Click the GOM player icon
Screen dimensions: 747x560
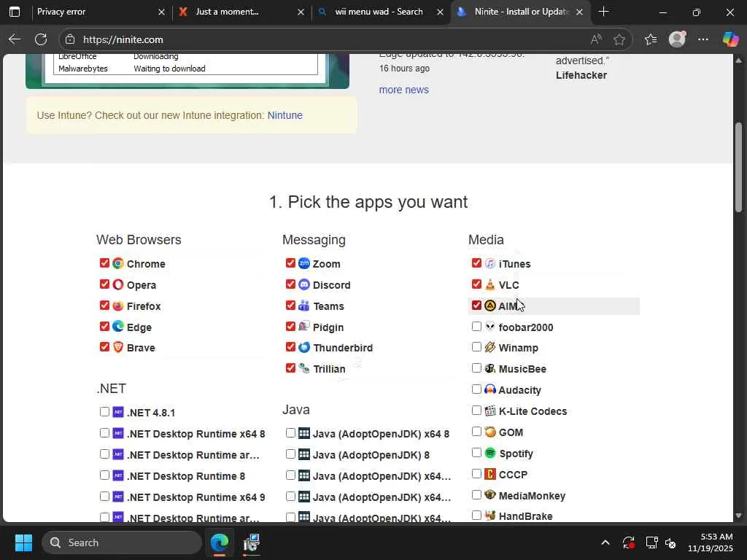point(489,432)
